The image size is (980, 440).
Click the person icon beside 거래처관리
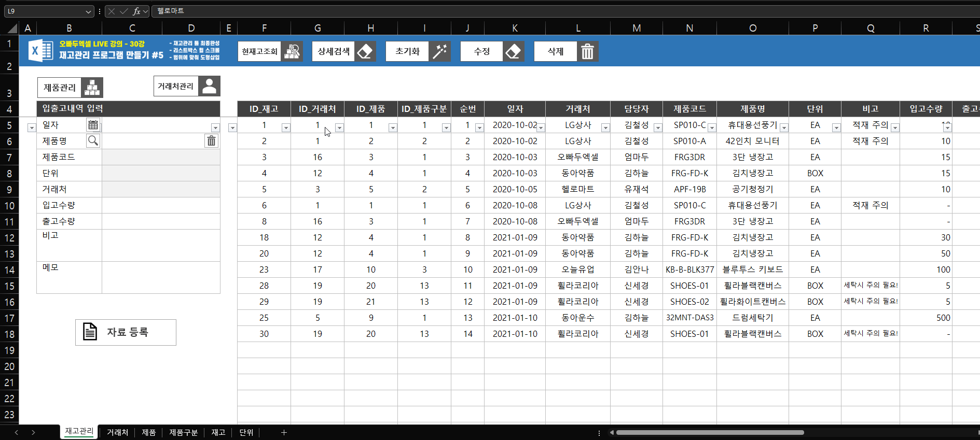pos(209,86)
